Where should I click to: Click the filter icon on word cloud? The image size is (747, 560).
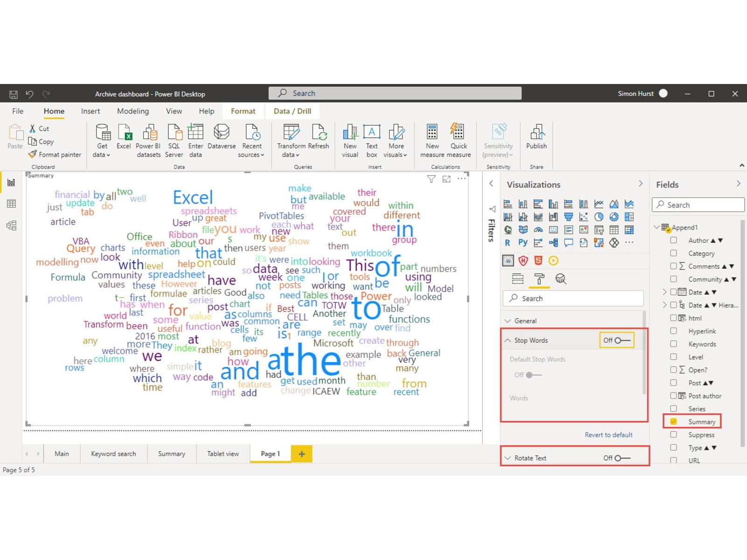431,179
